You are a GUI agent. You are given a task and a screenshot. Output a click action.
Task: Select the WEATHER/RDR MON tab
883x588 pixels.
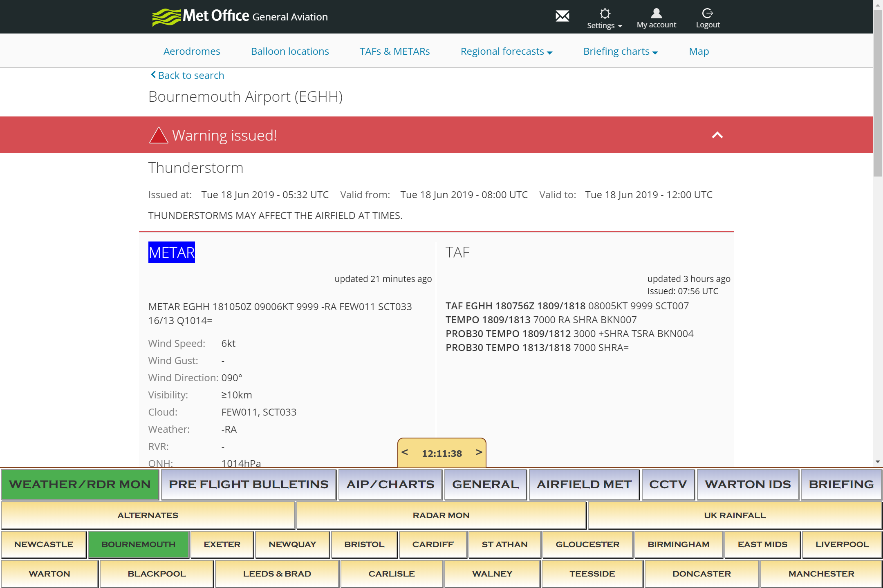click(80, 485)
